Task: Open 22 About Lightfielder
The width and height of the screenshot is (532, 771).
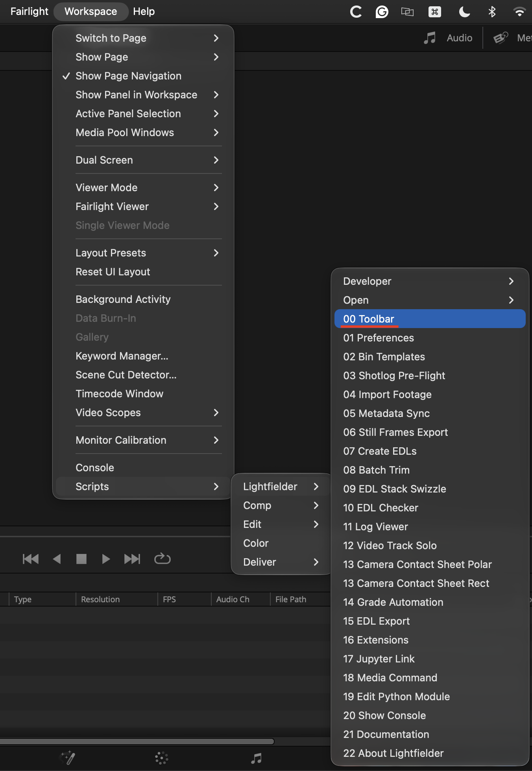Action: coord(430,753)
